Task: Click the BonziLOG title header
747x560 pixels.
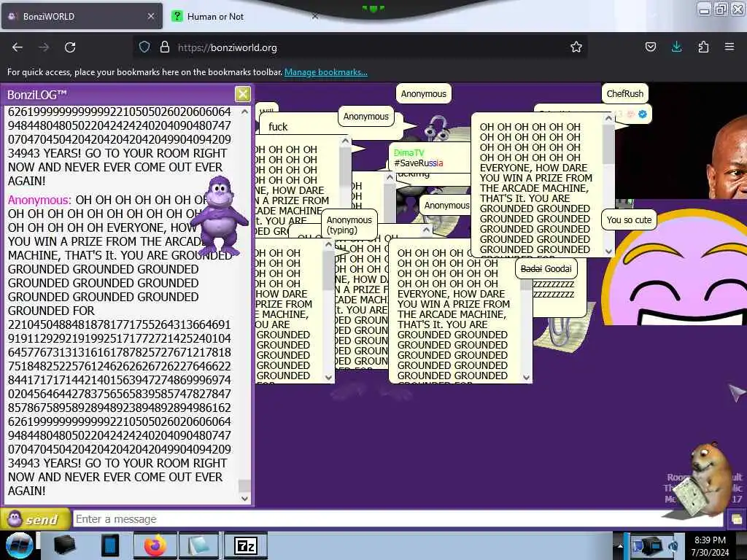Action: (36, 95)
